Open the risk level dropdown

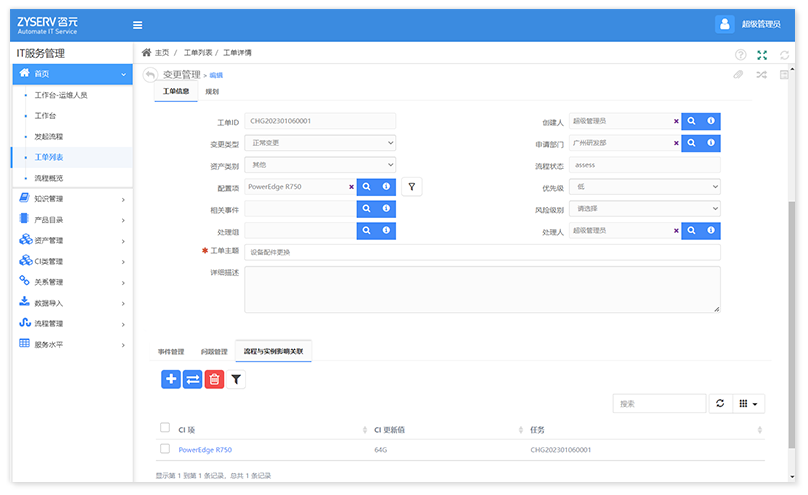[x=645, y=209]
